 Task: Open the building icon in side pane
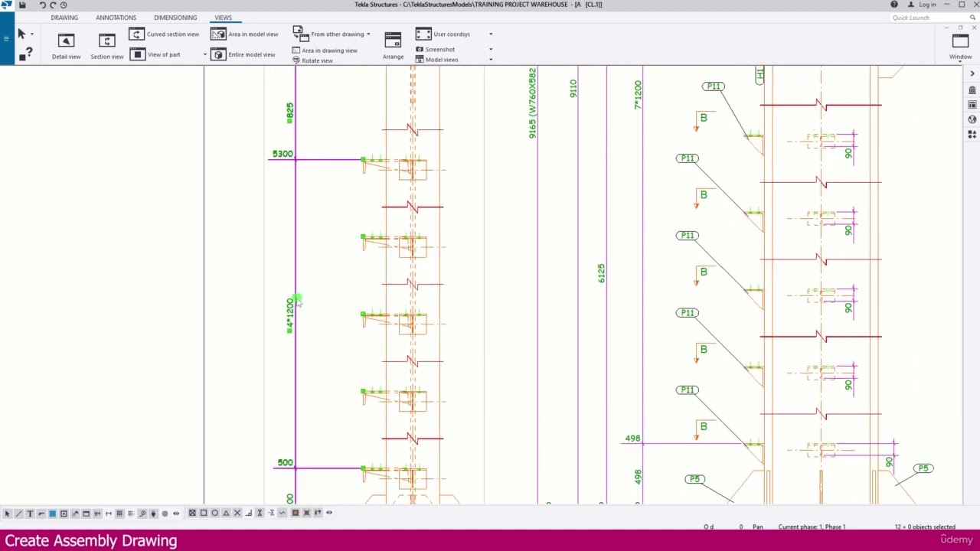(x=972, y=90)
